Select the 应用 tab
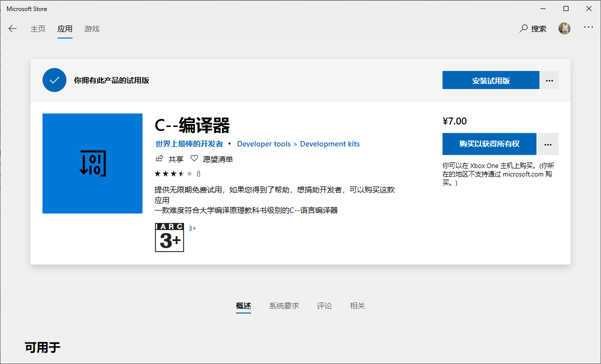 click(65, 29)
